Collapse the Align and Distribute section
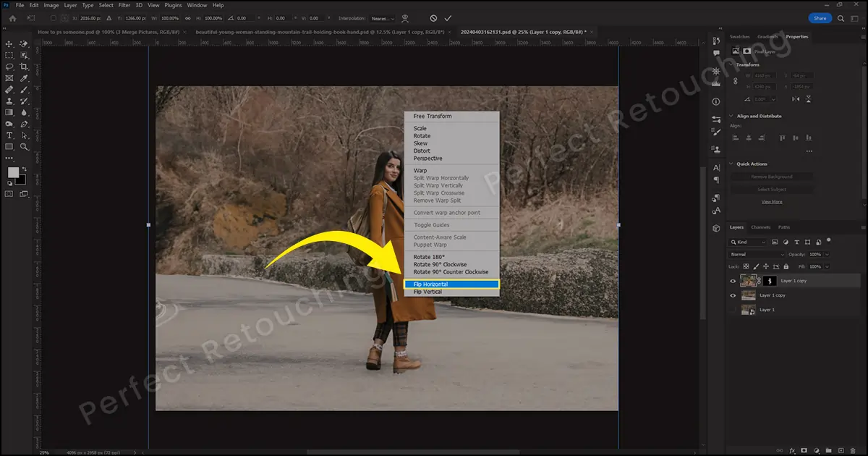This screenshot has height=456, width=868. pyautogui.click(x=731, y=116)
